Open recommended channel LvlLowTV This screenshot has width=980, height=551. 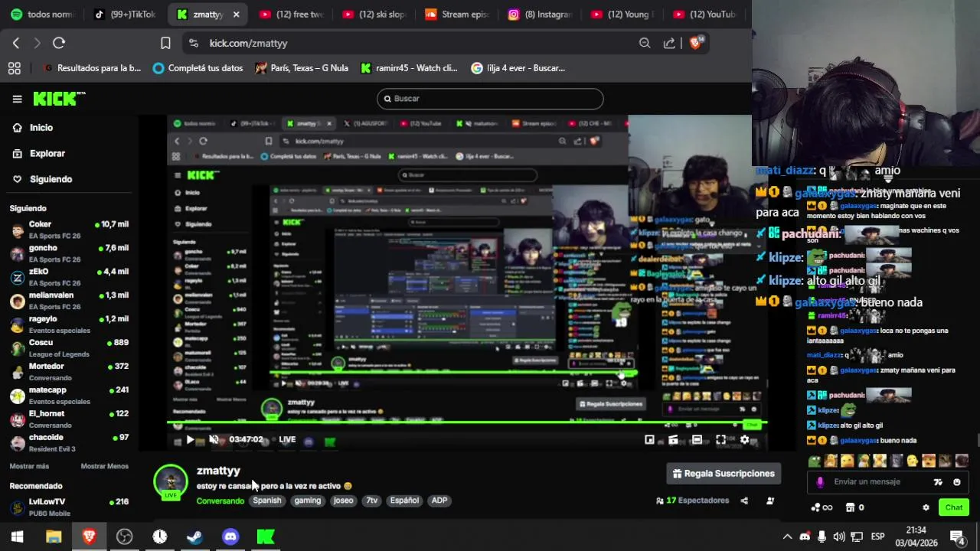coord(69,507)
